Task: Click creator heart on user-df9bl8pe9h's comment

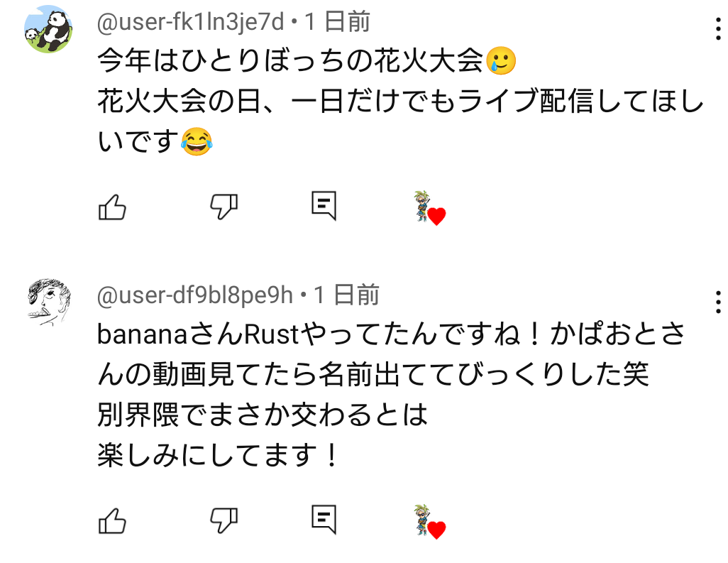Action: (x=430, y=521)
